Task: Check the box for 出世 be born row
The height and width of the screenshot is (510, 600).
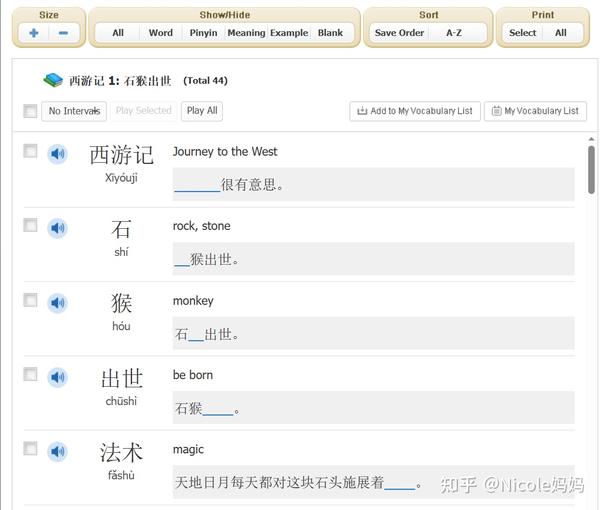Action: (30, 374)
